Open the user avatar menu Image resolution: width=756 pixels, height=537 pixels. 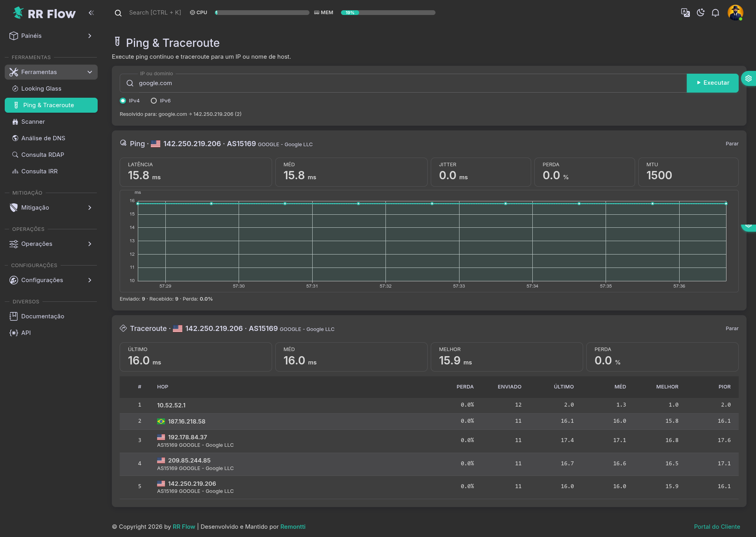pyautogui.click(x=735, y=13)
